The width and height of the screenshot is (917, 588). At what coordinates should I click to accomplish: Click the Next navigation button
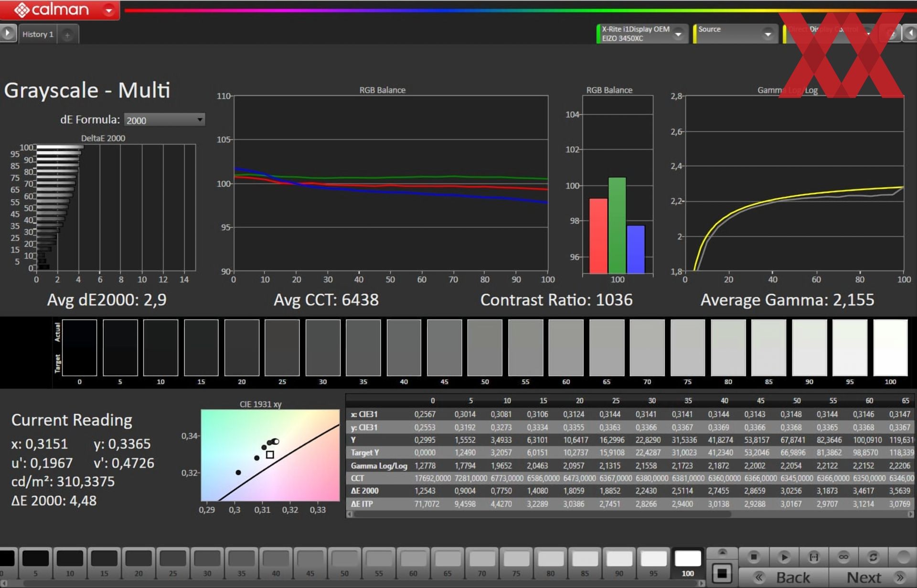coord(873,577)
